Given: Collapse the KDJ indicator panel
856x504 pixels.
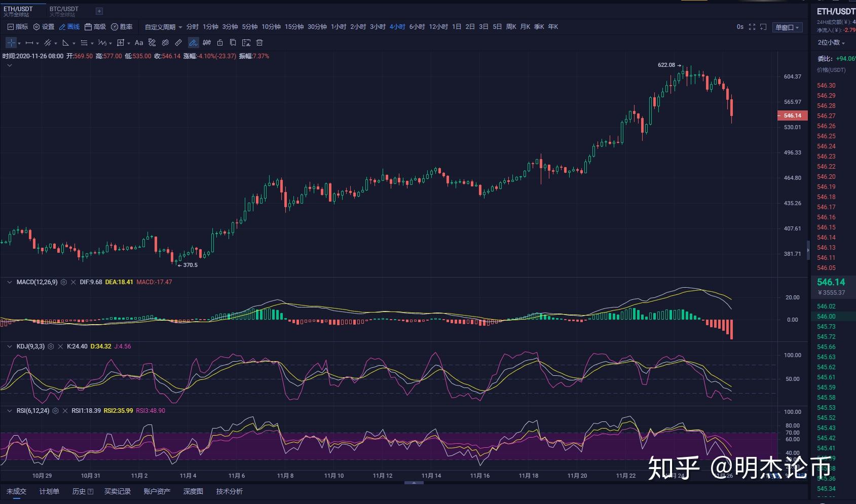Looking at the screenshot, I should point(9,346).
